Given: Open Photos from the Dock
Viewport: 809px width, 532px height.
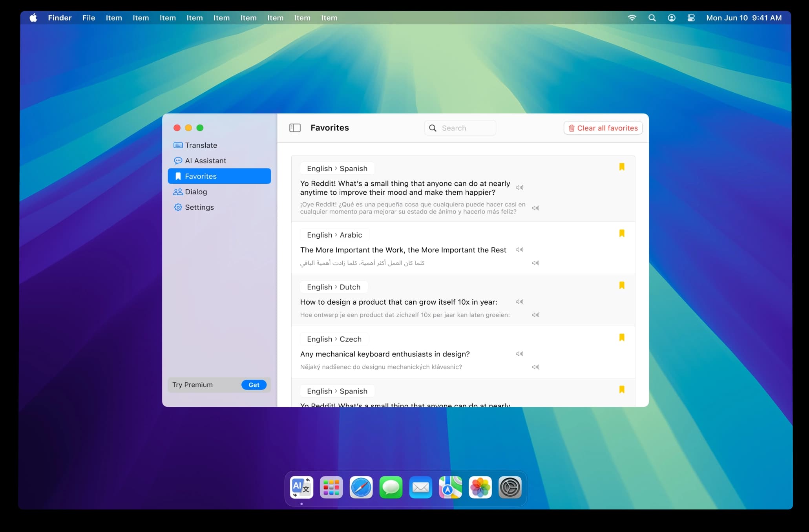Looking at the screenshot, I should 480,488.
